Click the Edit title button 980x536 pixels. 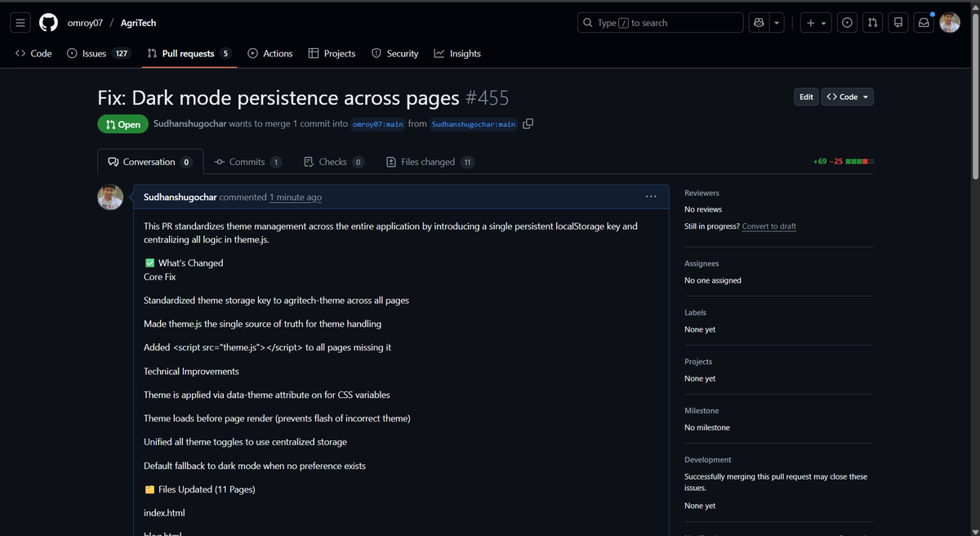click(806, 96)
